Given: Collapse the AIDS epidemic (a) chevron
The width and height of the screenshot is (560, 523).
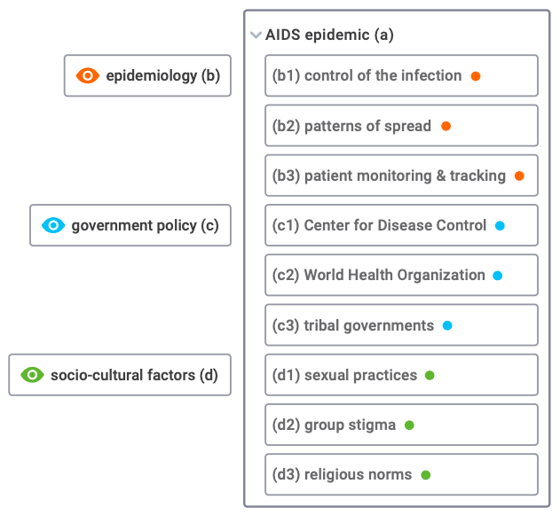Looking at the screenshot, I should point(256,35).
